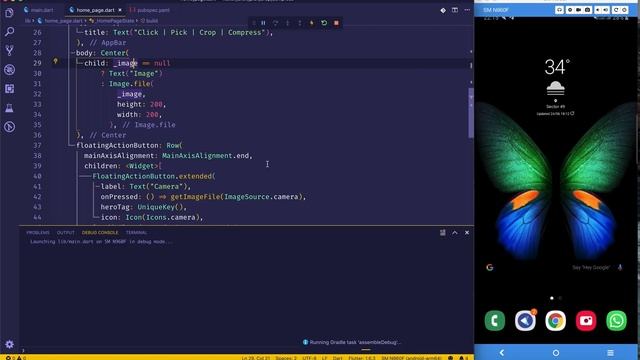Click the editor vertical scrollbar

click(471, 113)
